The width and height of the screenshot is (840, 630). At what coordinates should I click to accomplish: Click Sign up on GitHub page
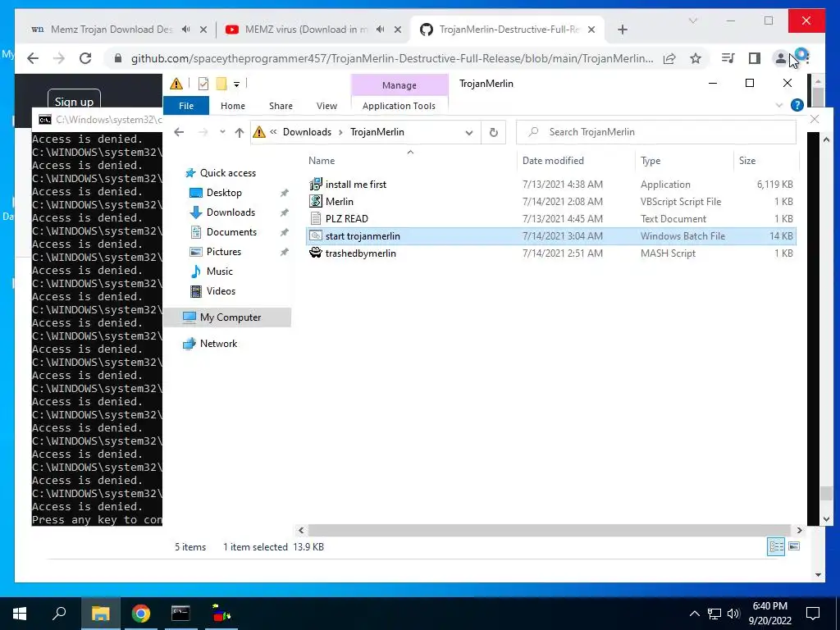(74, 101)
